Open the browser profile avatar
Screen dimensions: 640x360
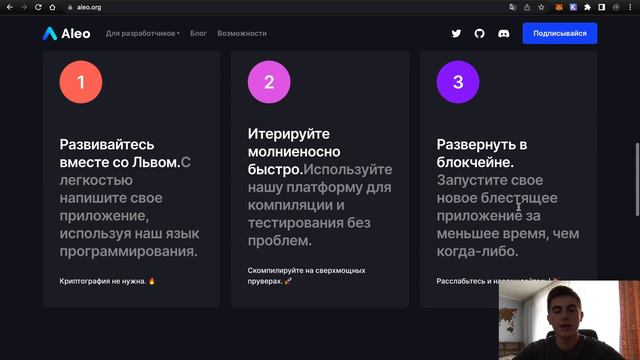click(x=616, y=7)
